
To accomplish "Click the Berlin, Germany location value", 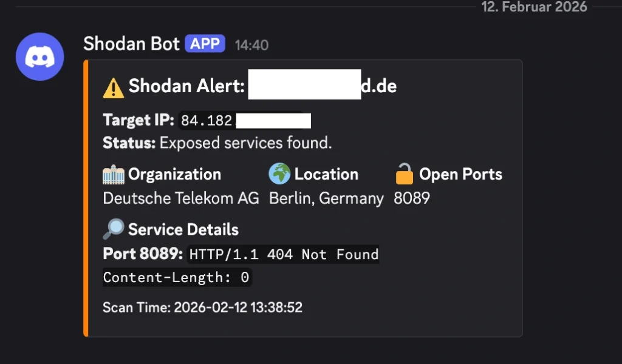I will coord(326,198).
